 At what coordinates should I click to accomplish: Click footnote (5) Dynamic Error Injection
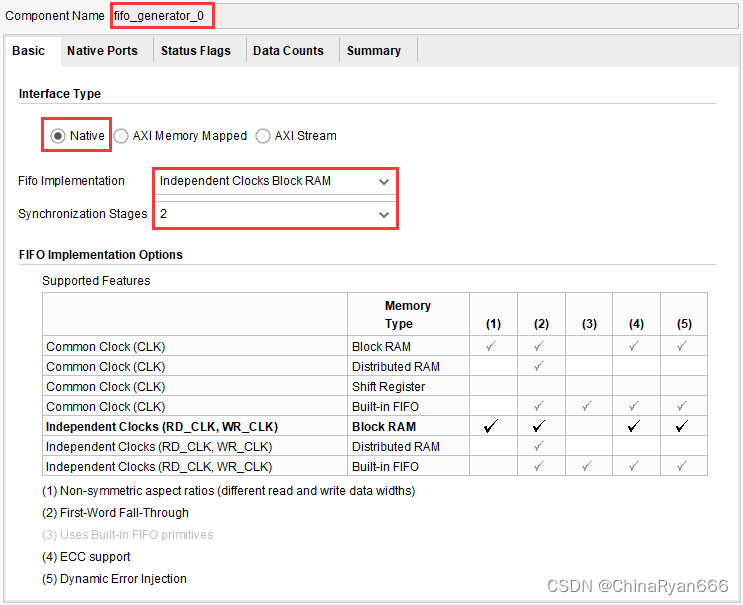point(114,579)
